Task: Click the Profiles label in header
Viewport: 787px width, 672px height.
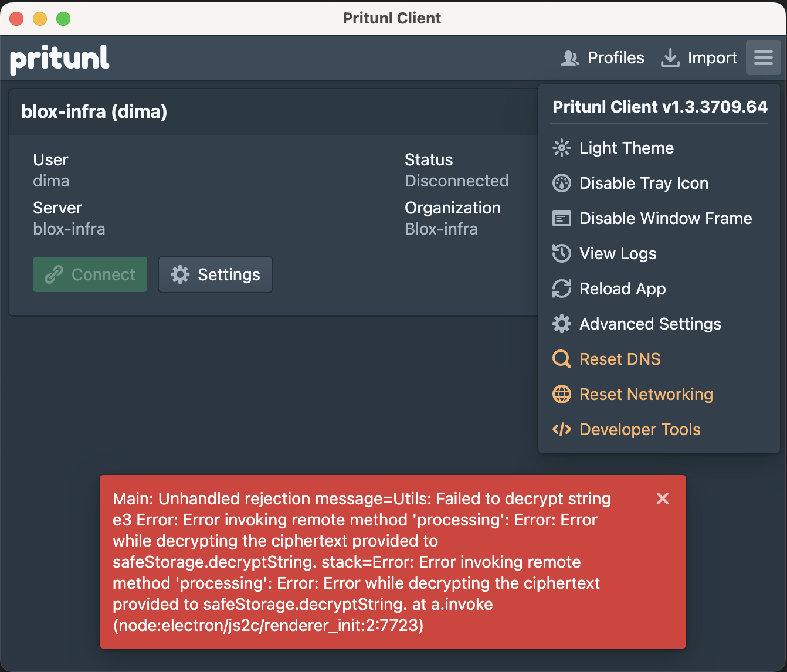Action: (x=616, y=57)
